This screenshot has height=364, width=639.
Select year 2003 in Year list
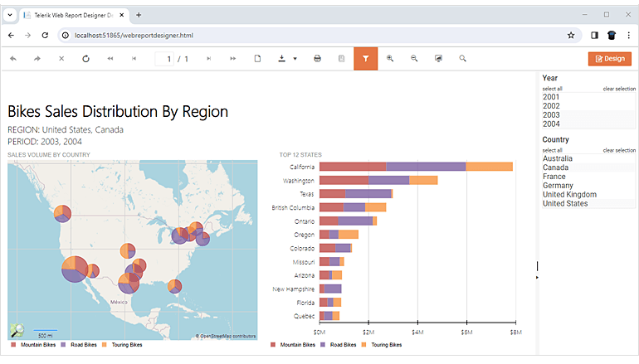click(588, 114)
